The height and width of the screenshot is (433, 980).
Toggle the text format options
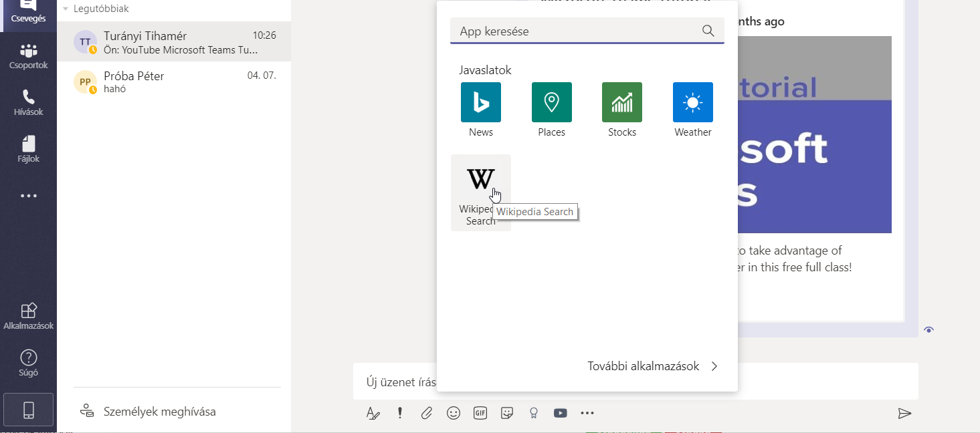pyautogui.click(x=373, y=413)
